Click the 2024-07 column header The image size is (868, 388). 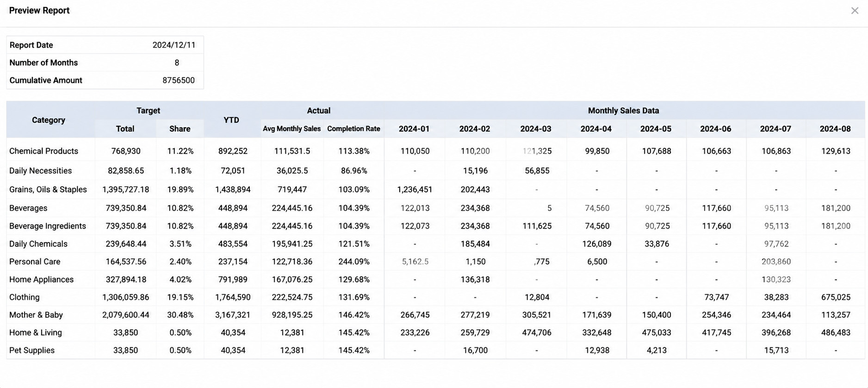(x=775, y=129)
